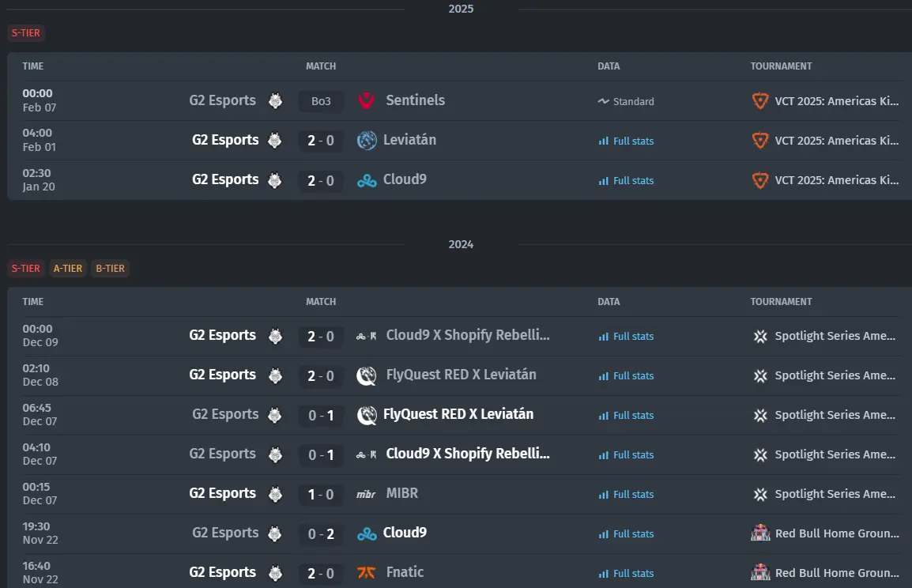
Task: Click the 0 - 2 score versus Cloud9
Action: coord(321,534)
